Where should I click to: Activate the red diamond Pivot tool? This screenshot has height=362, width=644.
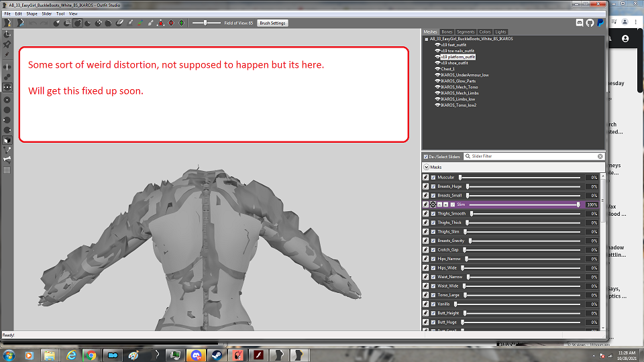click(171, 23)
